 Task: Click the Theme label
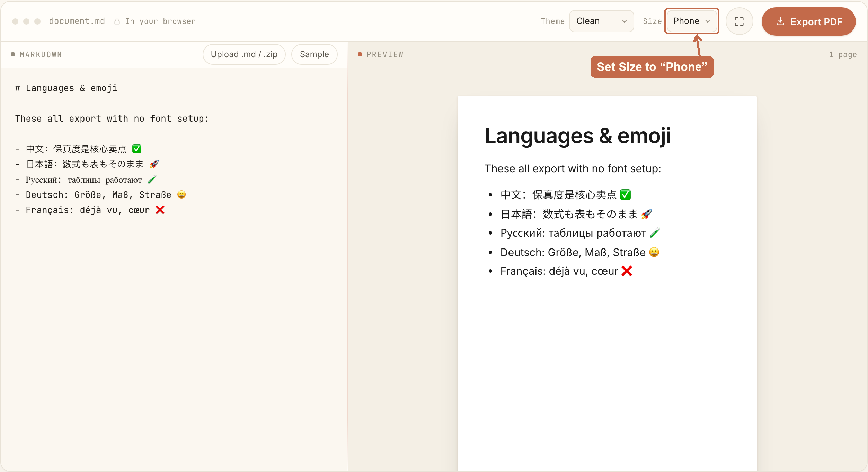[553, 21]
